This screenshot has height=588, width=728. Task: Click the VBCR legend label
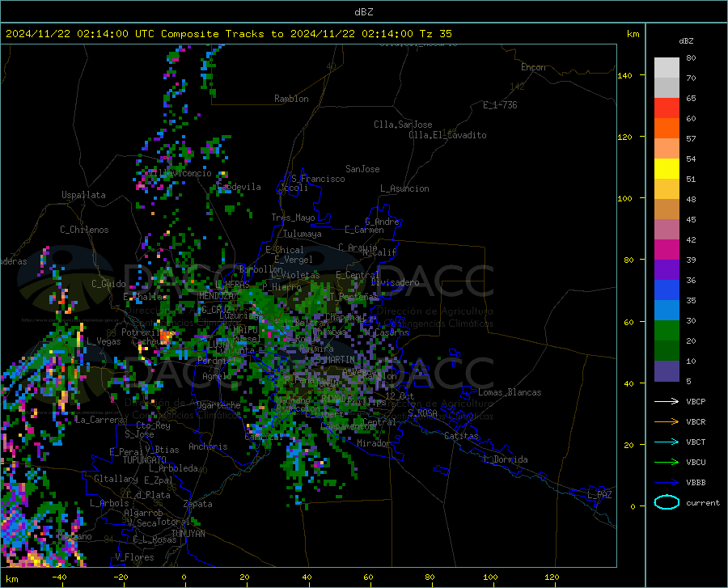[696, 422]
